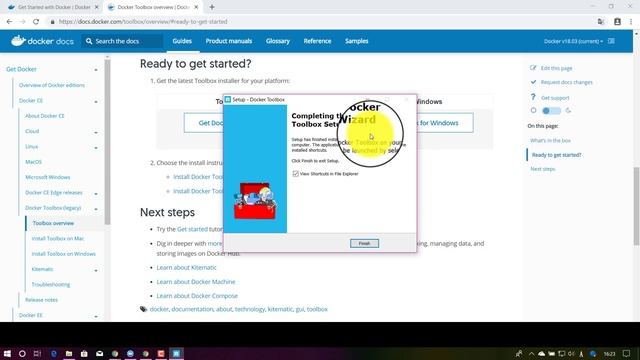Collapse the Docker Toolbox (legacy) section arrow
Viewport: 640px width, 360px height.
click(96, 209)
